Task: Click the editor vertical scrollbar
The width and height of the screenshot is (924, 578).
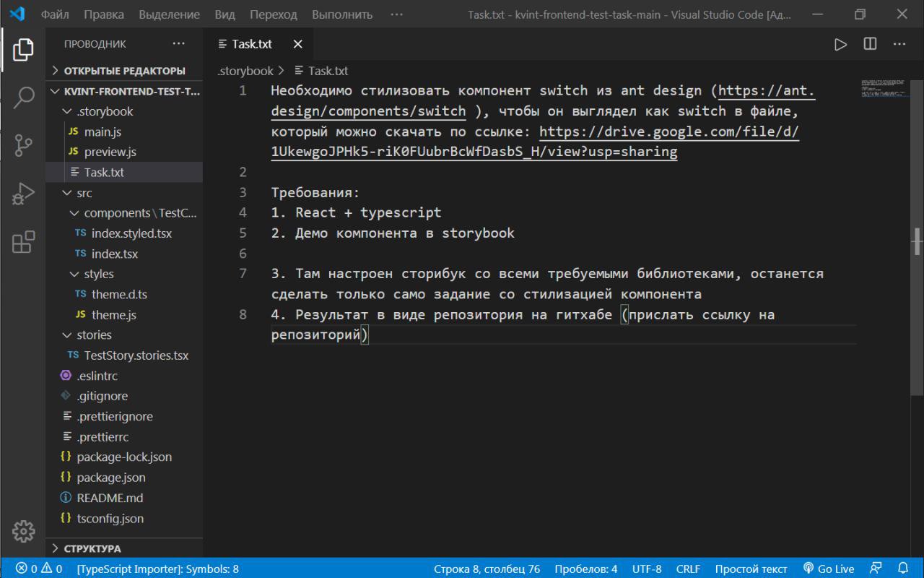Action: point(918,238)
